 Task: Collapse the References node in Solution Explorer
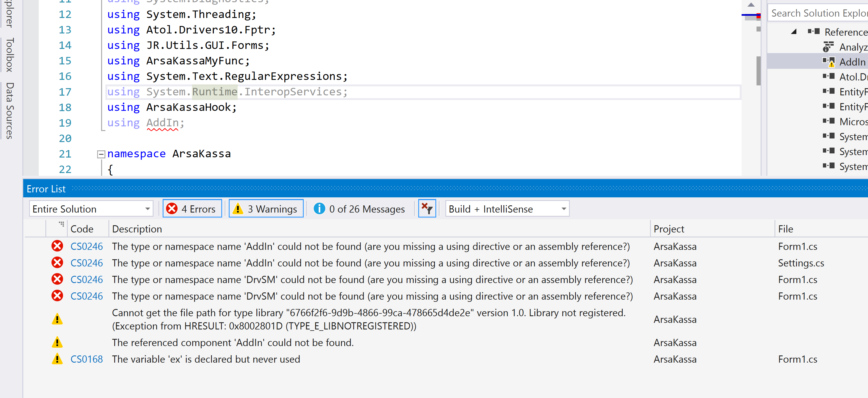794,32
